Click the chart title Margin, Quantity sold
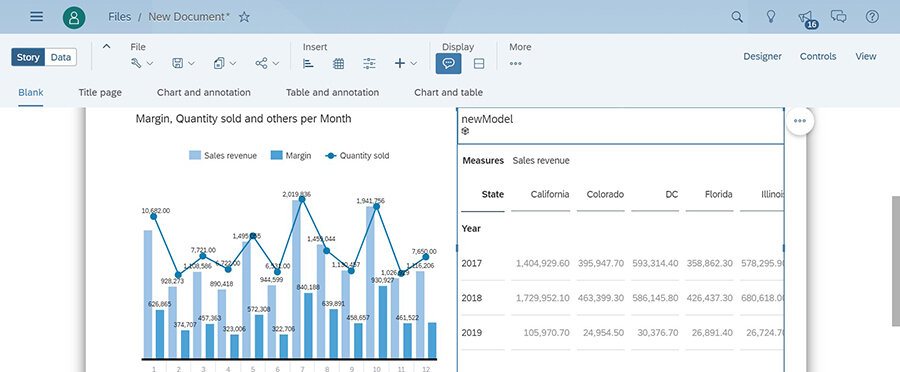Viewport: 900px width, 372px height. point(243,119)
